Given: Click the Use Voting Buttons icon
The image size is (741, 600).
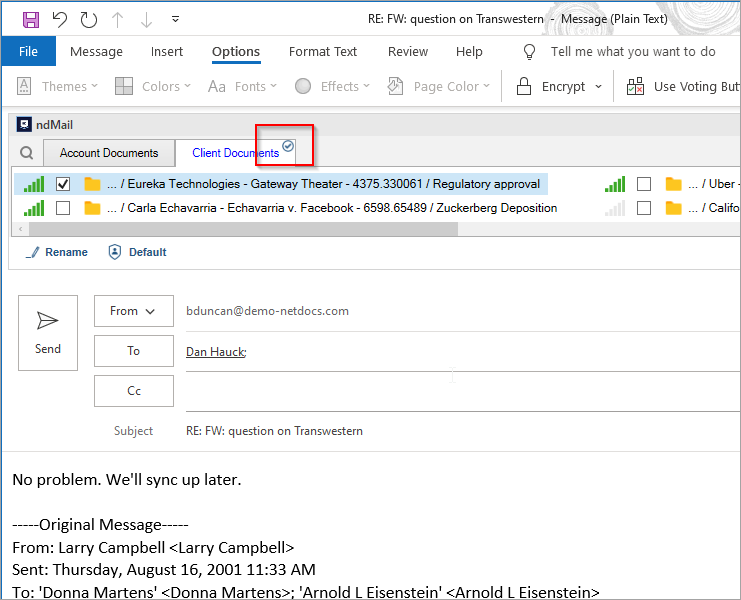Looking at the screenshot, I should (x=635, y=87).
